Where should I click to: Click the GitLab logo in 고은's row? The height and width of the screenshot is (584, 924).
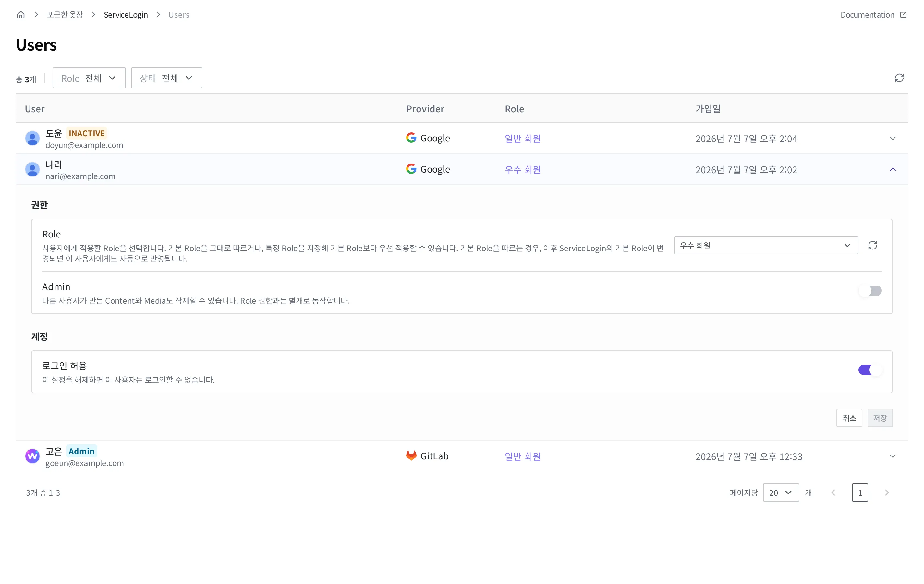point(411,456)
